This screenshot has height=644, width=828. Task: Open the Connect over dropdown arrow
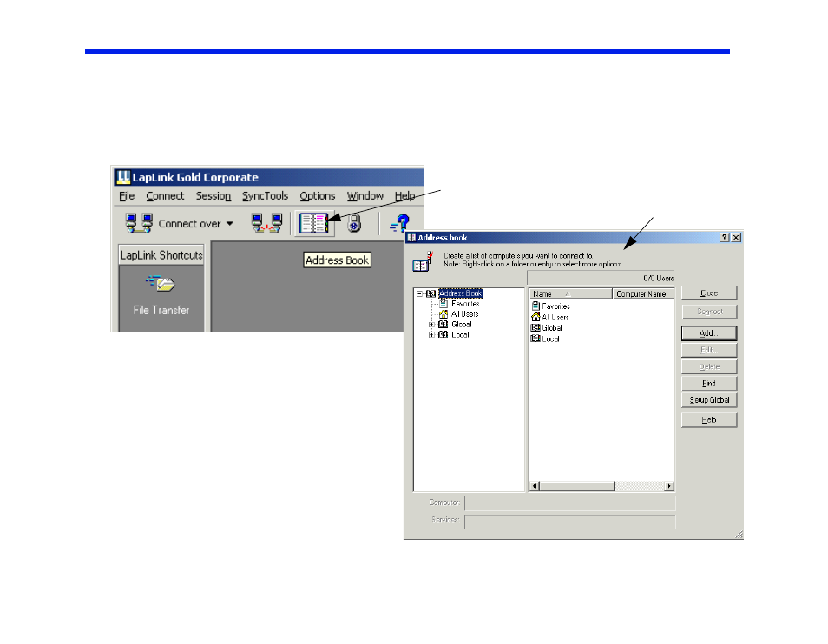coord(230,224)
